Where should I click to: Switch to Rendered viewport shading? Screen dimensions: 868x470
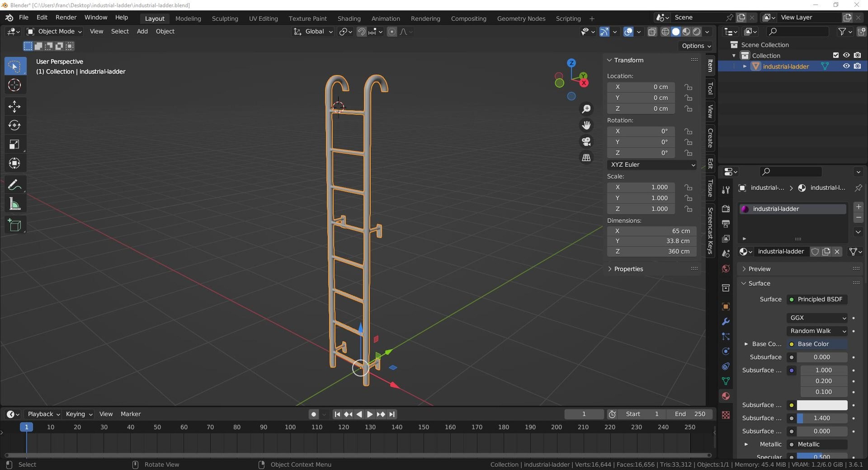(x=697, y=32)
